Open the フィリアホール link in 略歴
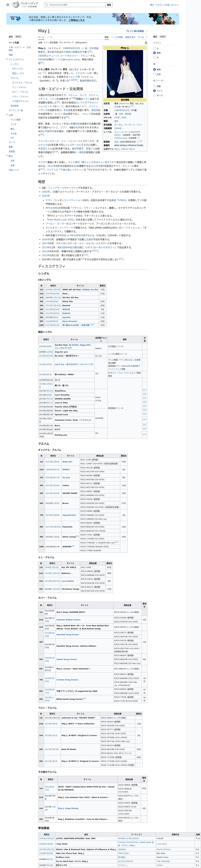This screenshot has width=201, height=868. point(56,188)
